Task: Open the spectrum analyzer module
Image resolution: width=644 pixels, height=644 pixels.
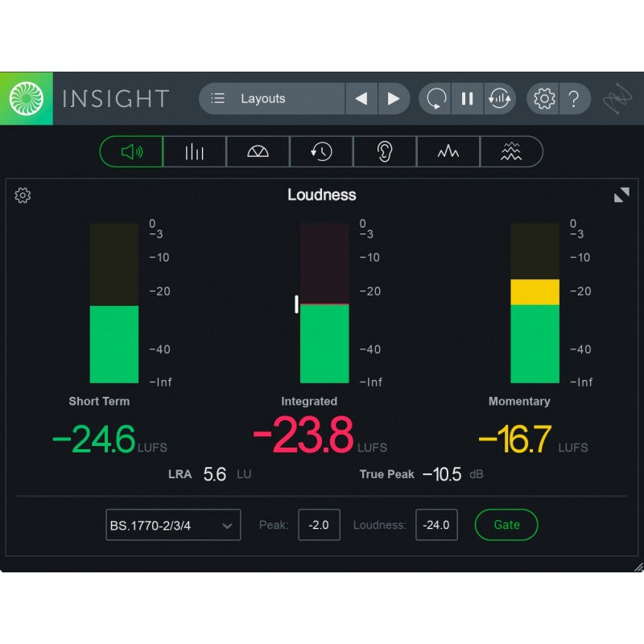Action: tap(193, 151)
